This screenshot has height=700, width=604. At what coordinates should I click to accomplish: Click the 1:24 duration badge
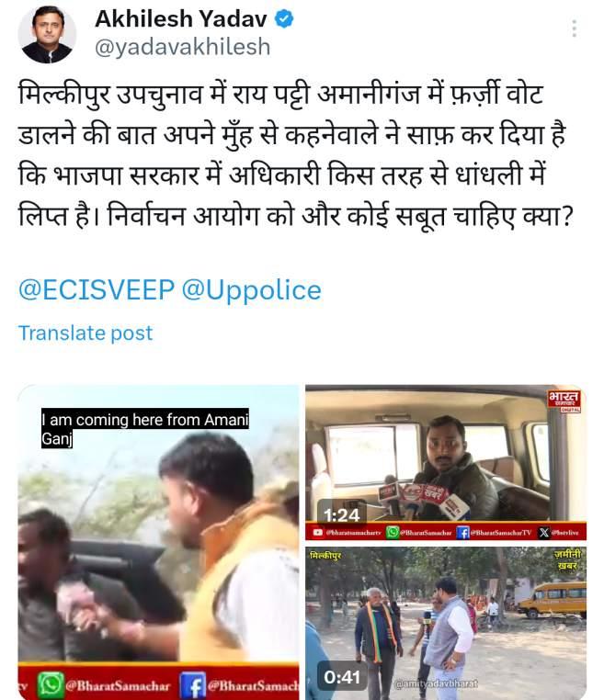(342, 515)
